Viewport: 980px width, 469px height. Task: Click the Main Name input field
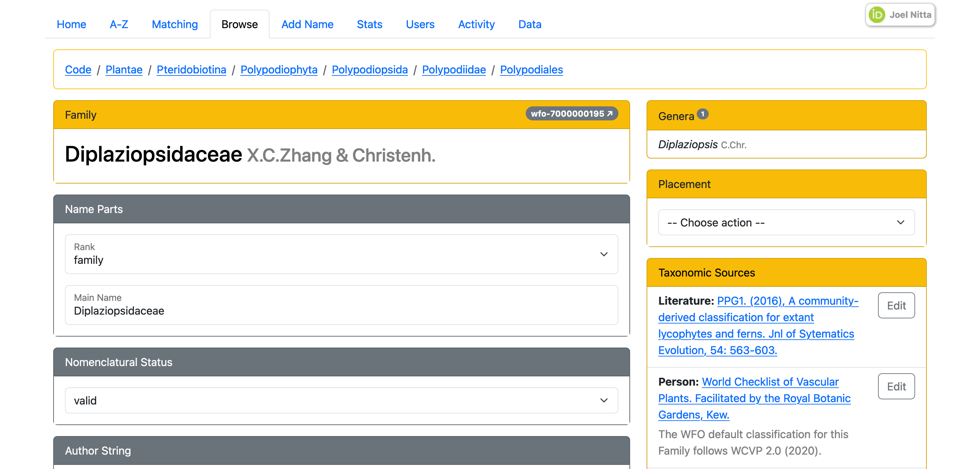[x=341, y=310]
